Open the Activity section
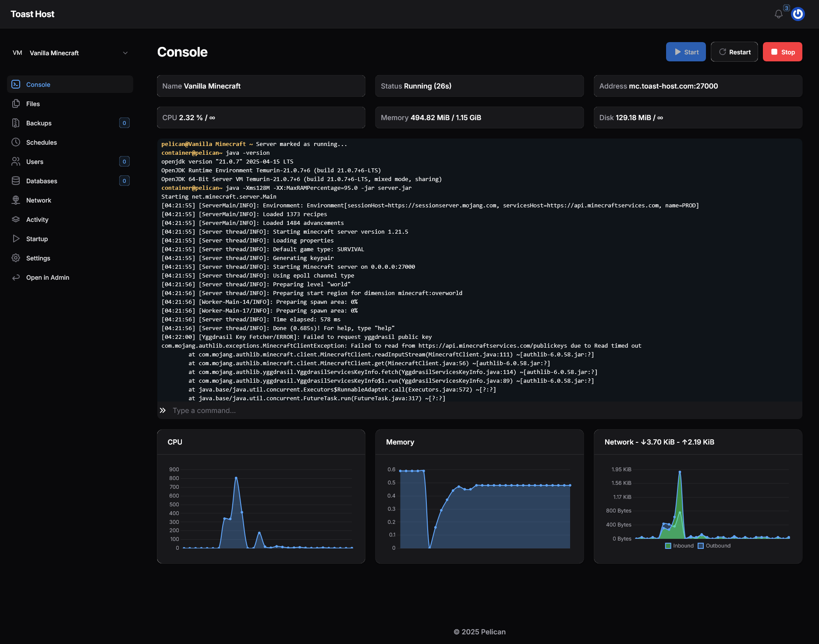Image resolution: width=819 pixels, height=644 pixels. pyautogui.click(x=37, y=220)
